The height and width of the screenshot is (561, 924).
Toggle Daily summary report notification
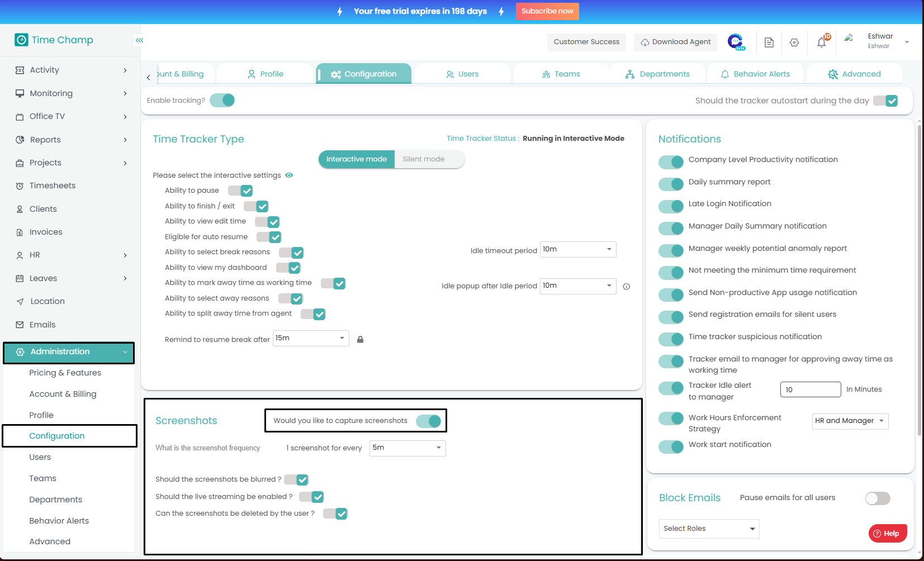pos(671,184)
